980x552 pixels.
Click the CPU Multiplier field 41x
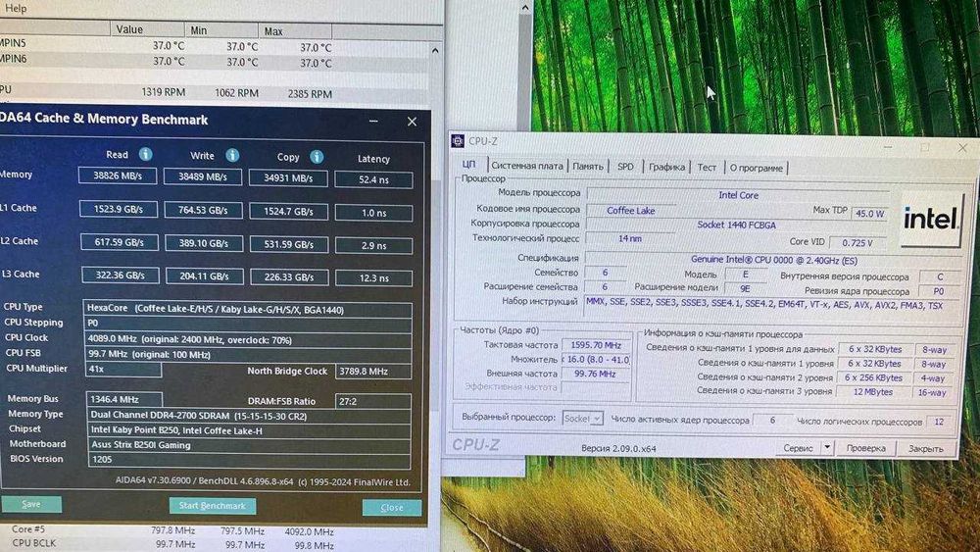[x=122, y=369]
